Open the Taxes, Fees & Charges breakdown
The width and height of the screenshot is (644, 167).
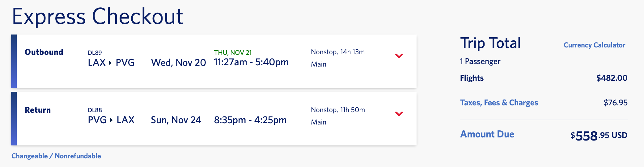click(499, 103)
